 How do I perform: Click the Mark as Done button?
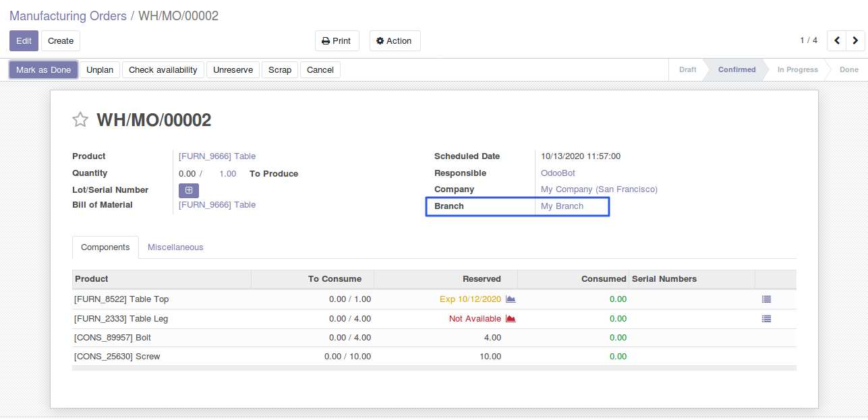tap(43, 70)
